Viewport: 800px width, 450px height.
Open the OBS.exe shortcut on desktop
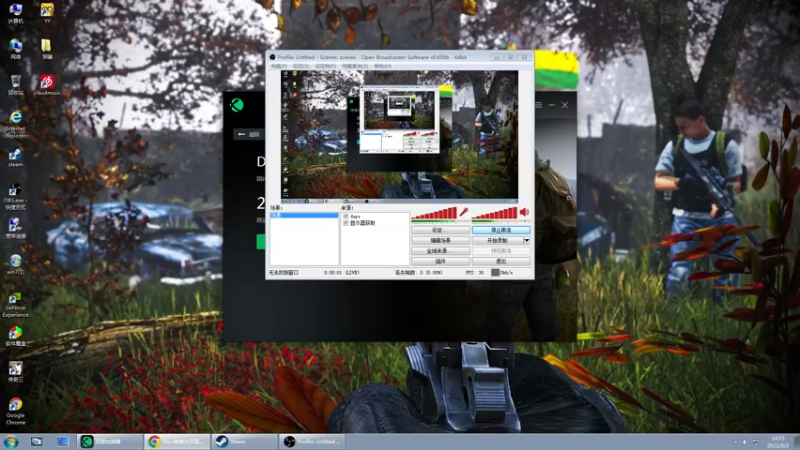click(15, 196)
